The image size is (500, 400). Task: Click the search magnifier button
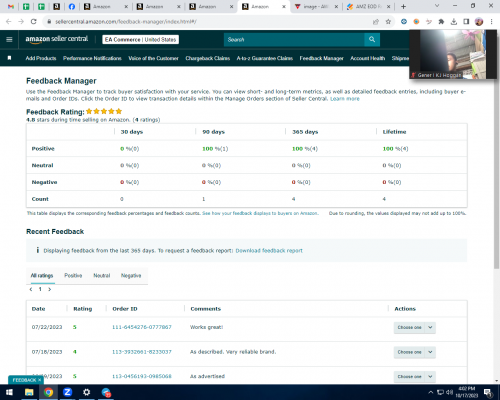372,39
